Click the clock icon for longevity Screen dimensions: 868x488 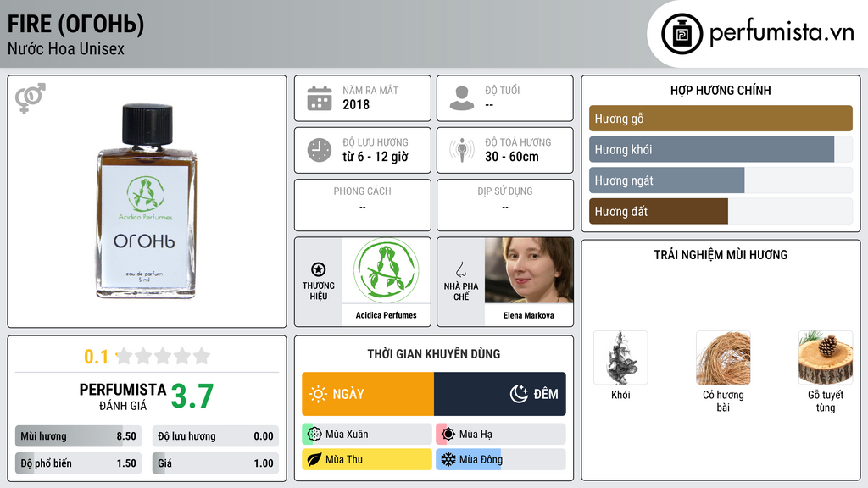pos(320,150)
